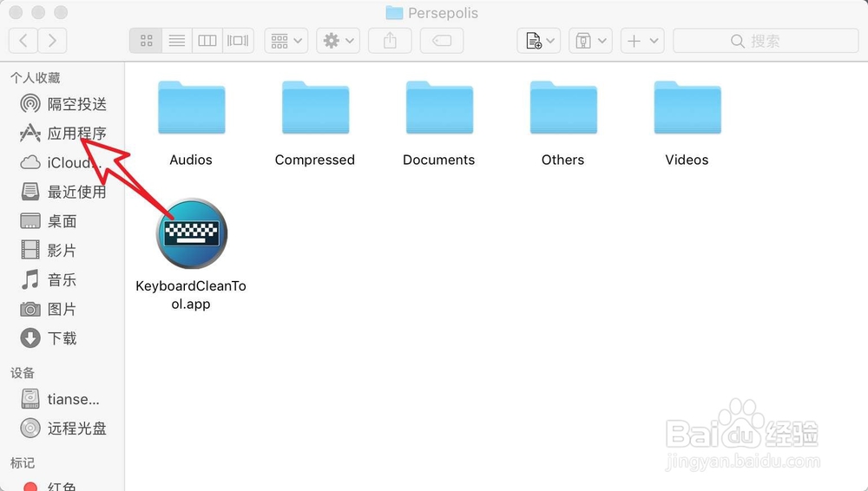Switch to gallery view mode
The height and width of the screenshot is (491, 868).
238,41
